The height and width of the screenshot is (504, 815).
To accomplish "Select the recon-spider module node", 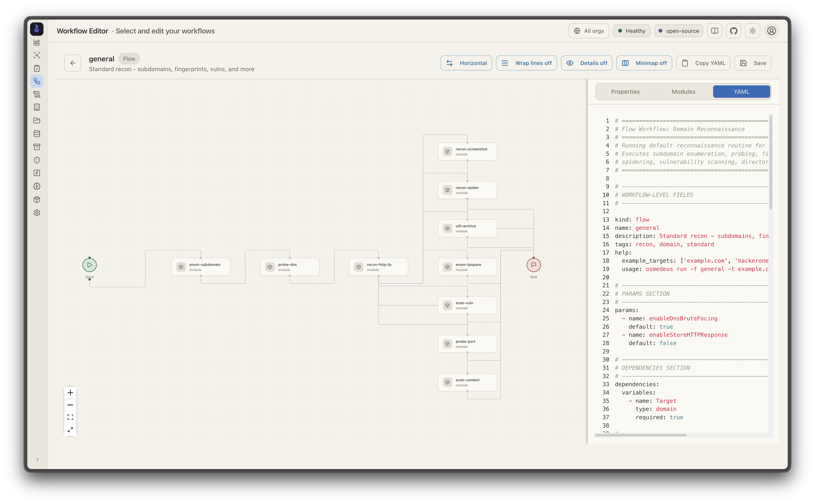I will click(467, 190).
